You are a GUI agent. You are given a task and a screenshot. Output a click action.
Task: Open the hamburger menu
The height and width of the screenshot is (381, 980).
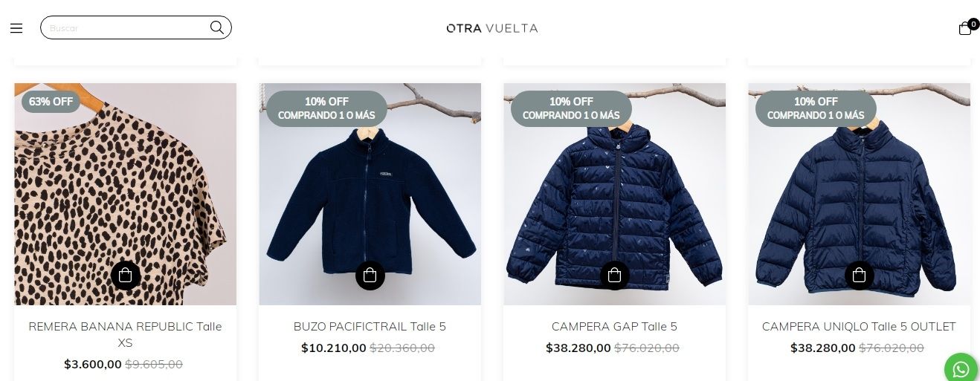[16, 28]
